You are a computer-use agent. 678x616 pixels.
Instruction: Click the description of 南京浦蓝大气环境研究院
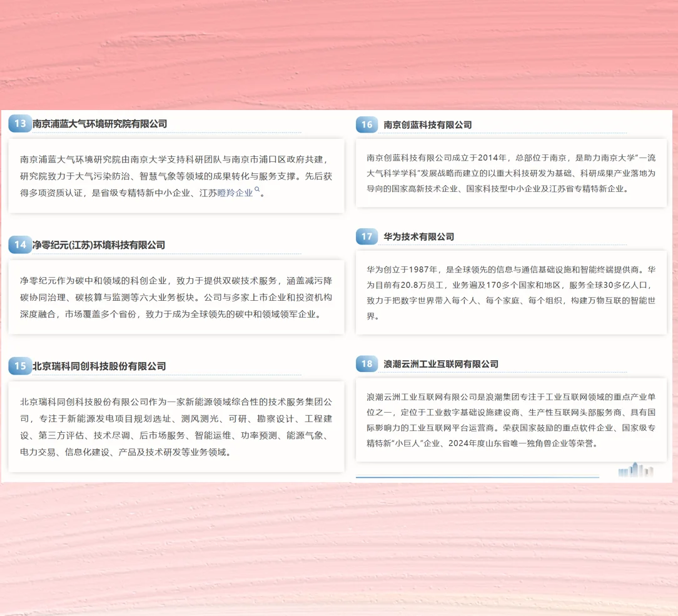pos(176,176)
